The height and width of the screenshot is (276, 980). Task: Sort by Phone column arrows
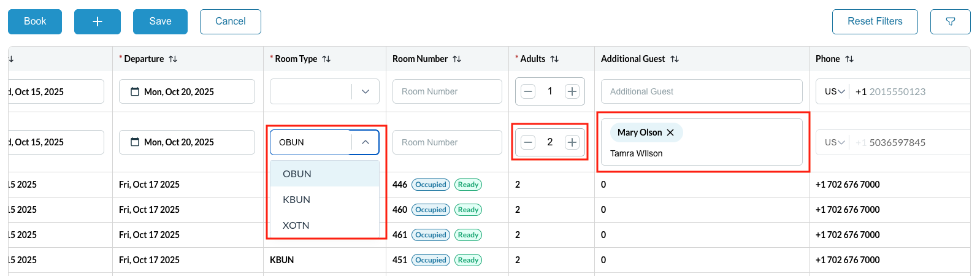coord(849,59)
